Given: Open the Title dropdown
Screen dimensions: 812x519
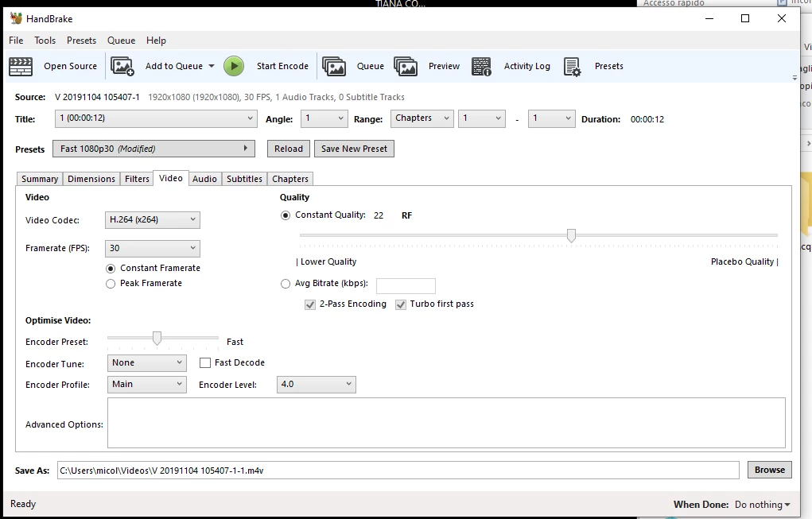Looking at the screenshot, I should pos(156,118).
